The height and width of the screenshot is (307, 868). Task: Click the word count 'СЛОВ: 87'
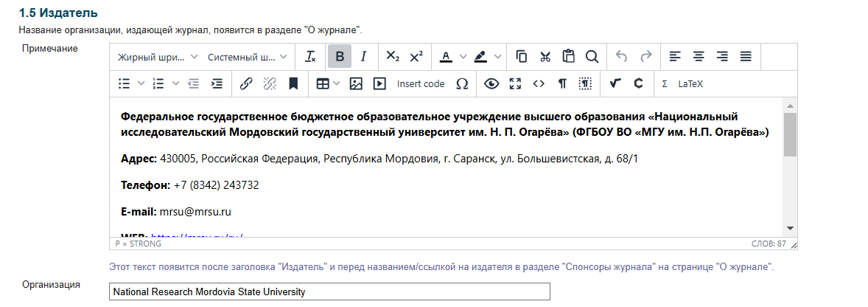coord(769,244)
